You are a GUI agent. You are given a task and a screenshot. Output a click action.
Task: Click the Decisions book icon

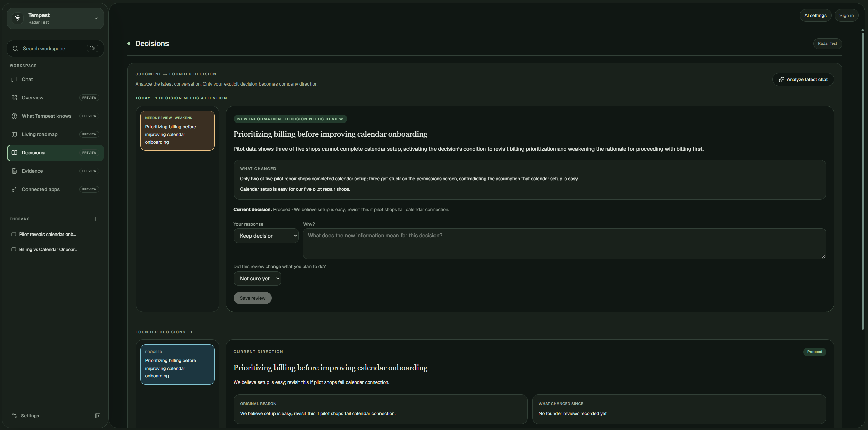click(14, 153)
